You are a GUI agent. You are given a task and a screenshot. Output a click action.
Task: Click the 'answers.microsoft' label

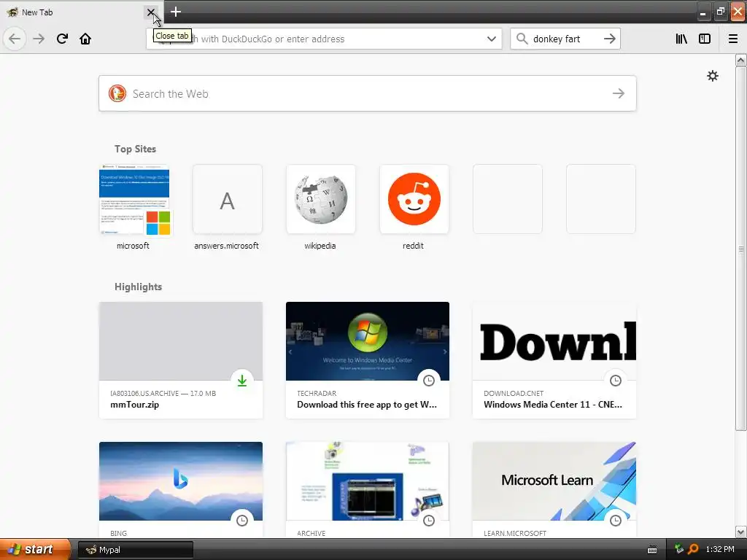[x=226, y=246]
